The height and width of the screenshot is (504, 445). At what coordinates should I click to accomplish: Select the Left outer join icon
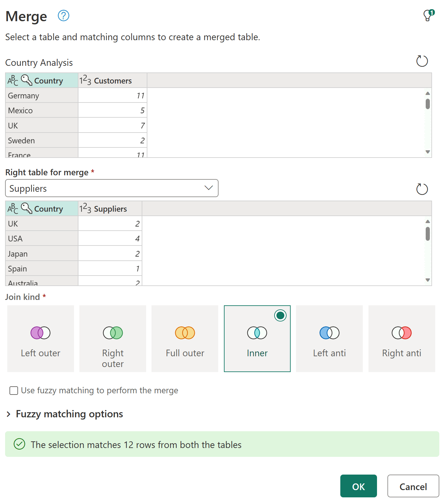40,333
